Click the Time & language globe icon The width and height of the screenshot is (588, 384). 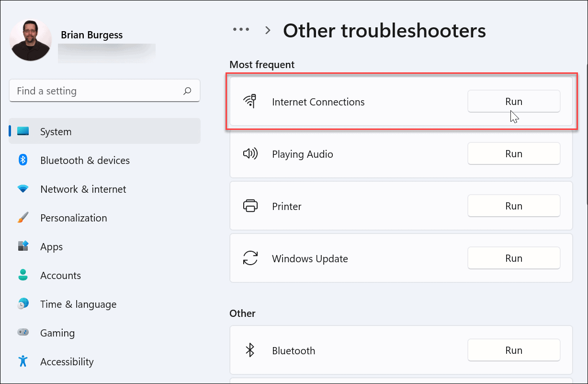click(x=23, y=304)
